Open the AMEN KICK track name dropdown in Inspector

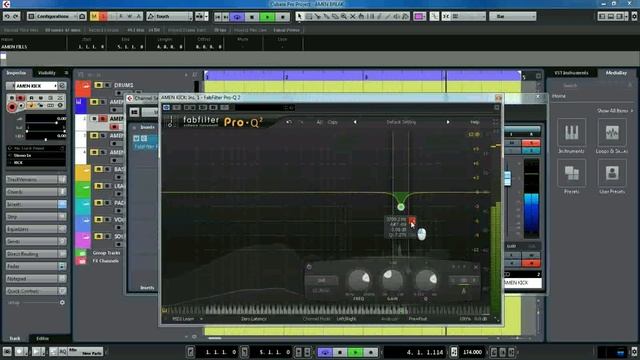click(x=36, y=86)
